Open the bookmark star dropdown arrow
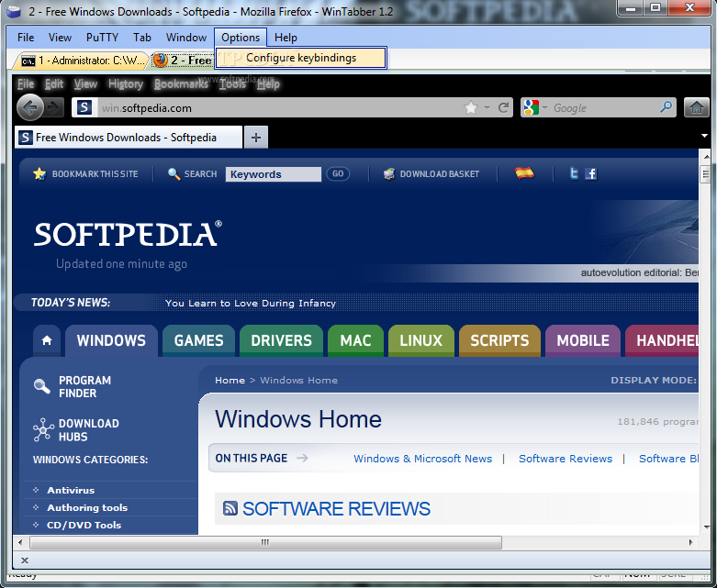717x588 pixels. tap(487, 108)
